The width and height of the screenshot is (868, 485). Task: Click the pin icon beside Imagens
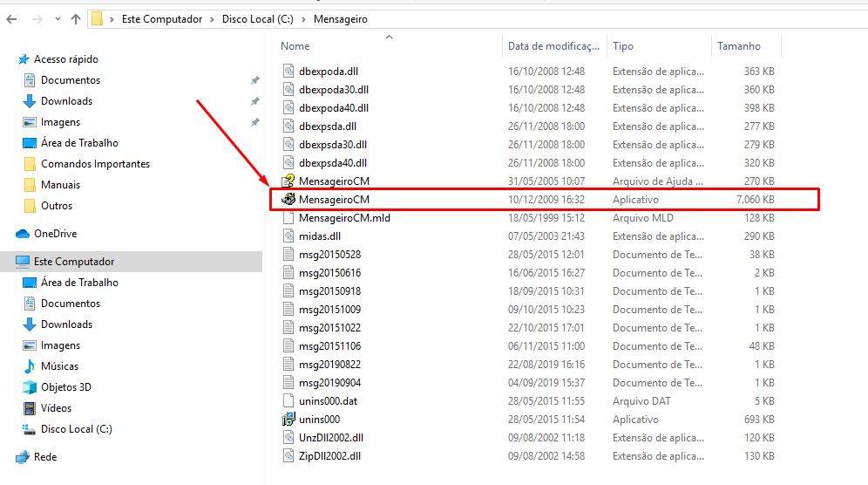pos(255,122)
